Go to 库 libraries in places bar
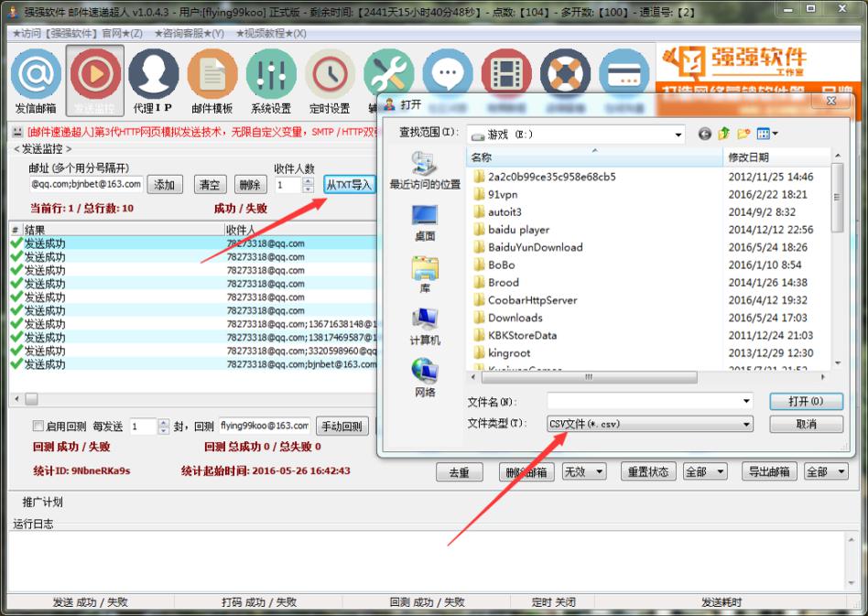Image resolution: width=868 pixels, height=616 pixels. pyautogui.click(x=425, y=275)
